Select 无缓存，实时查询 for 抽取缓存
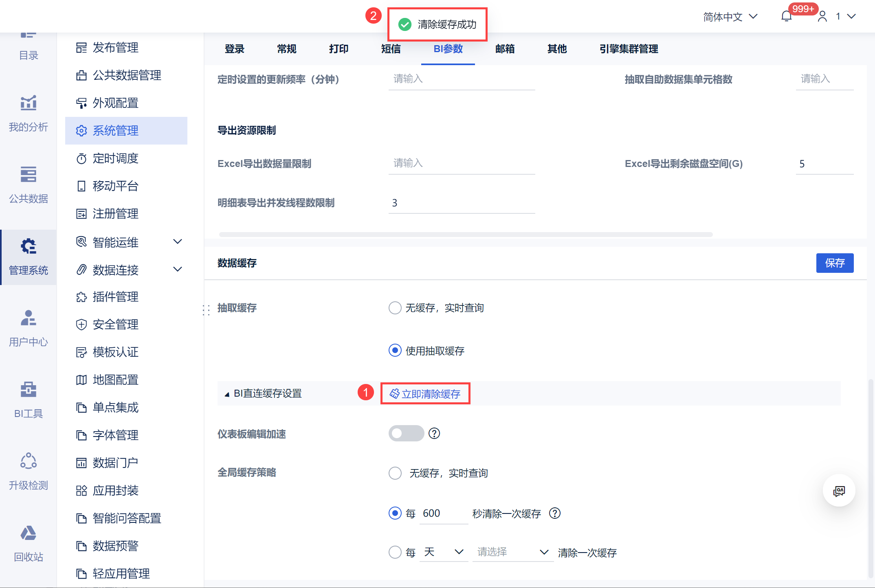This screenshot has width=875, height=588. (394, 308)
